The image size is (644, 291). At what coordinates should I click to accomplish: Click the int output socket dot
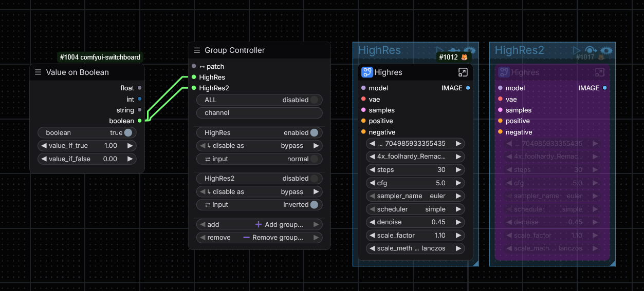[140, 99]
